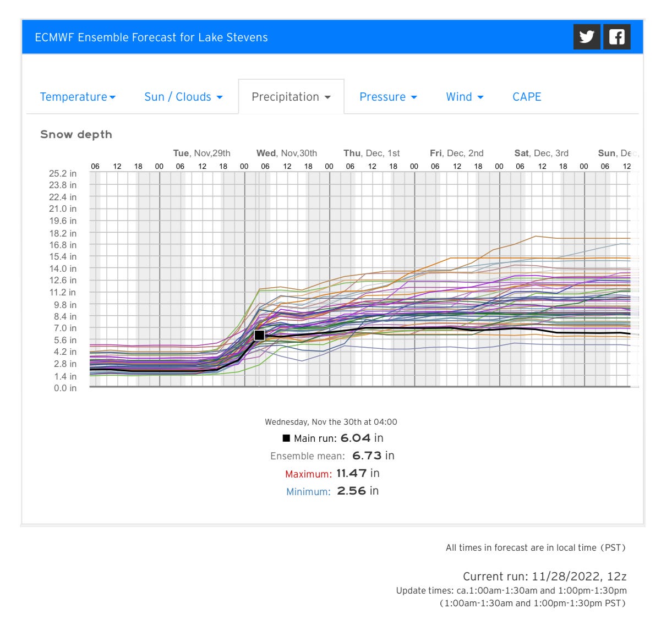
Task: Click the 'Fri, Dec, 2nd' date label
Action: coord(457,153)
